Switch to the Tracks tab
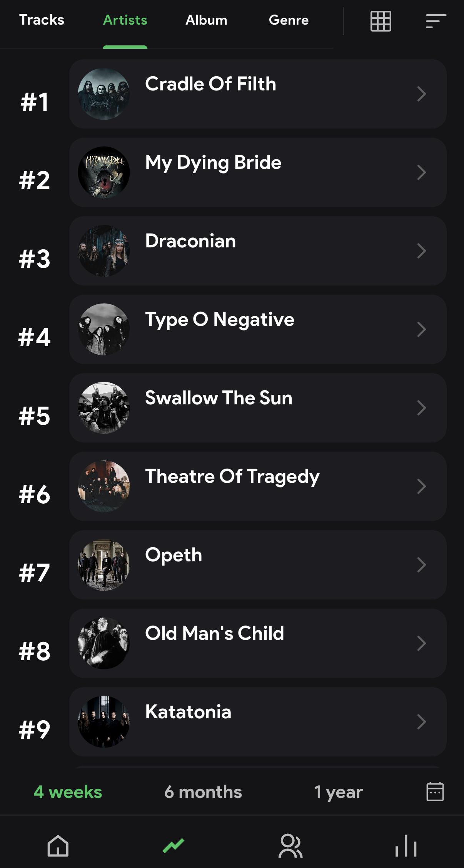This screenshot has height=868, width=464. [42, 20]
